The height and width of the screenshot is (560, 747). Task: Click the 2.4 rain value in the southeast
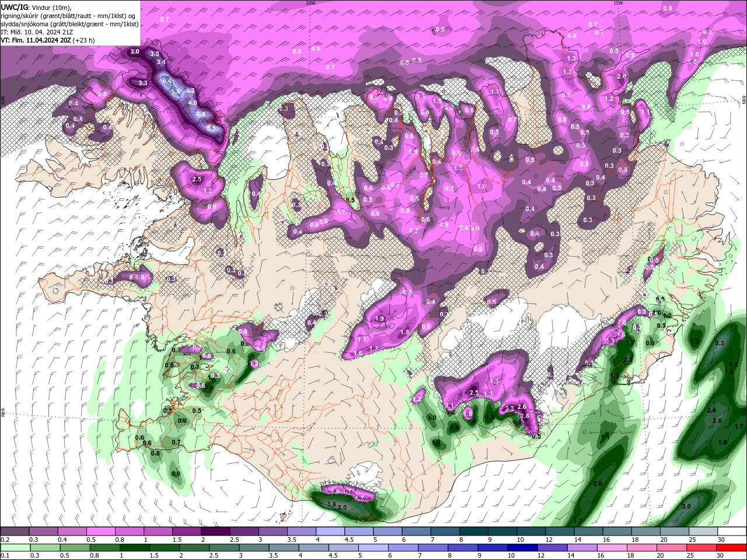tap(711, 411)
